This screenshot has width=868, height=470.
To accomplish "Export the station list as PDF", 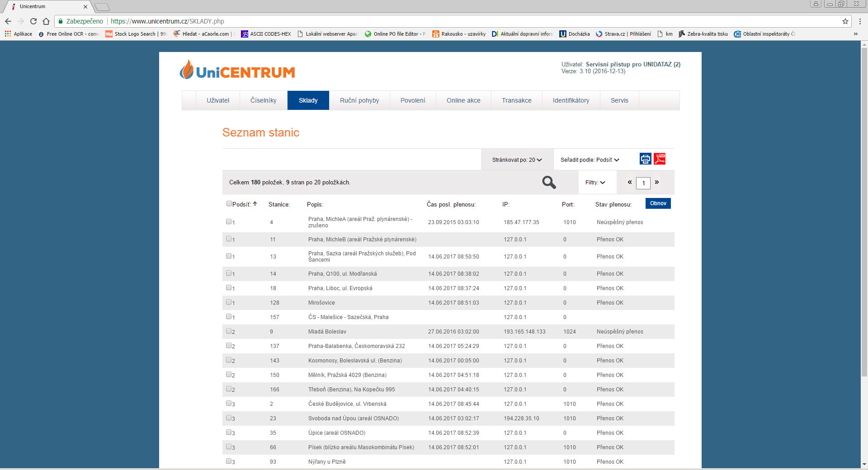I will click(x=660, y=159).
